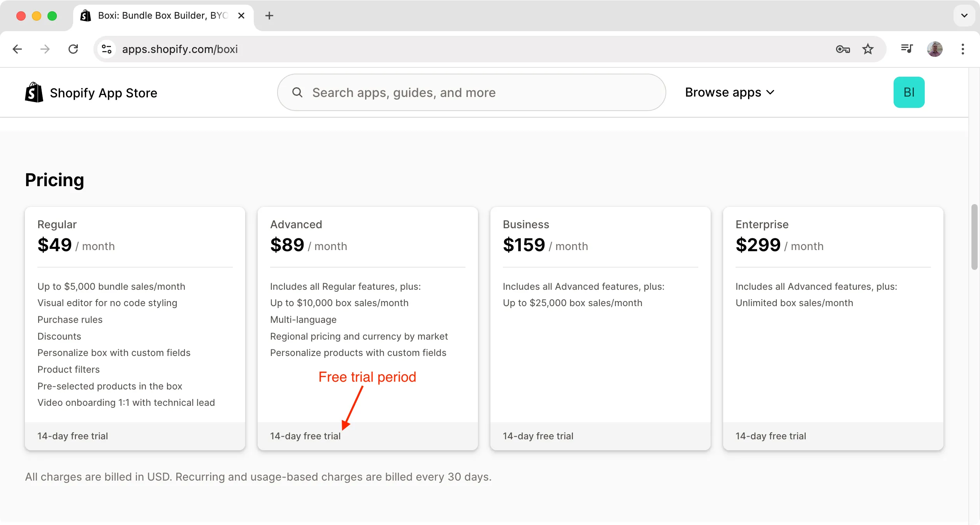Go forward one page

(45, 49)
